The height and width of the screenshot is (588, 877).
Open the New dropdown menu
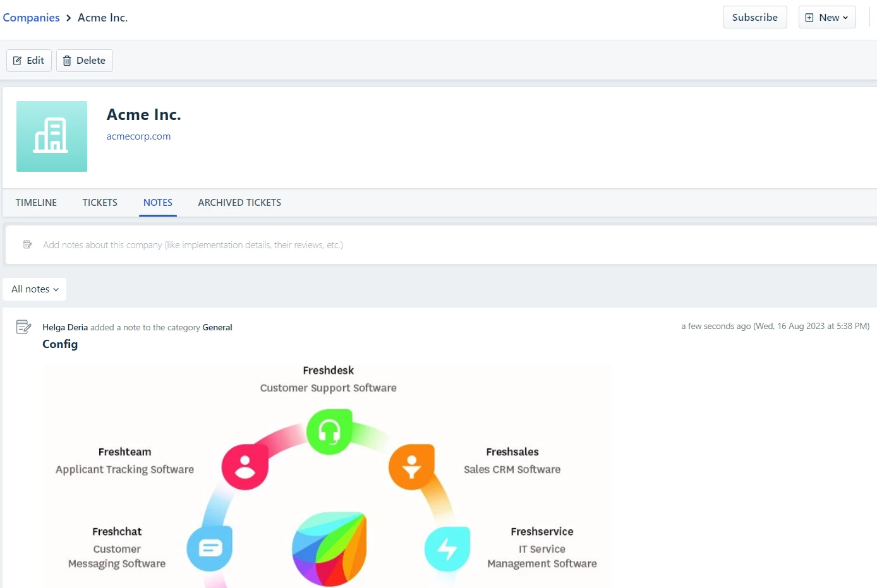(827, 17)
